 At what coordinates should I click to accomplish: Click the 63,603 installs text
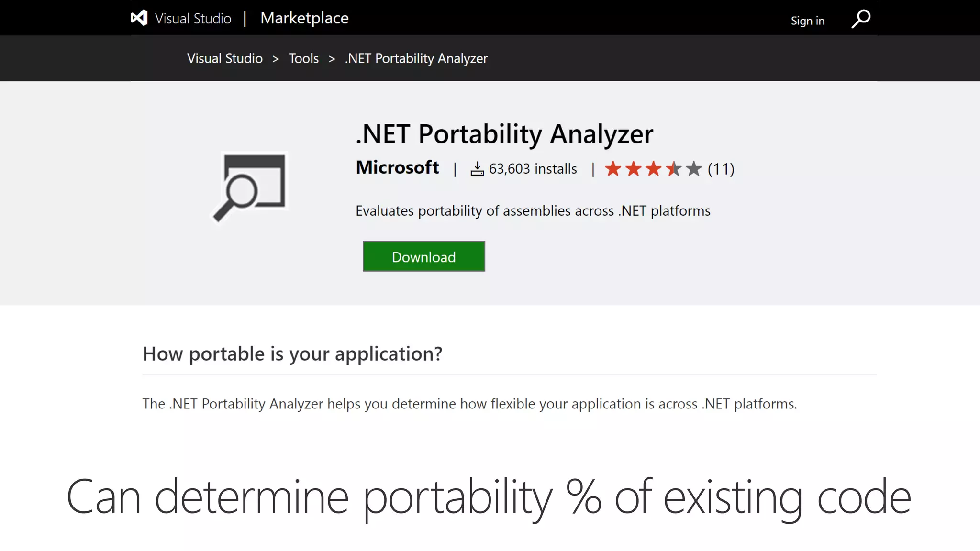point(533,169)
